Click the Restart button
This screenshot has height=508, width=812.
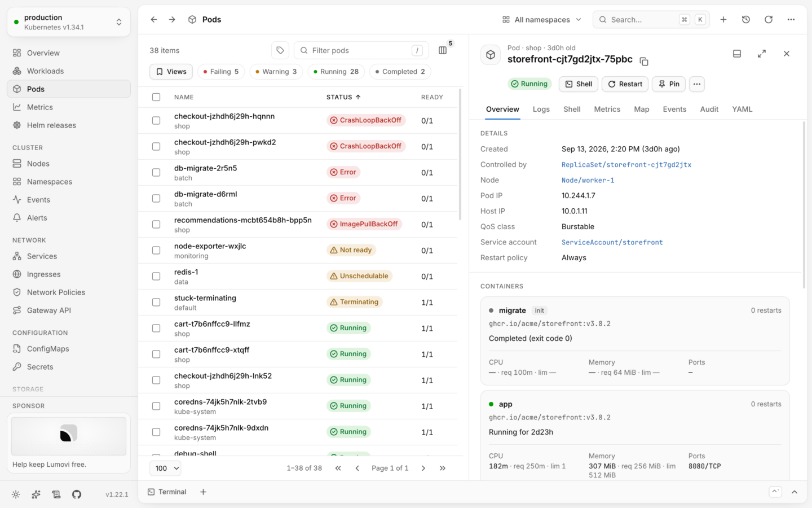[x=625, y=84]
